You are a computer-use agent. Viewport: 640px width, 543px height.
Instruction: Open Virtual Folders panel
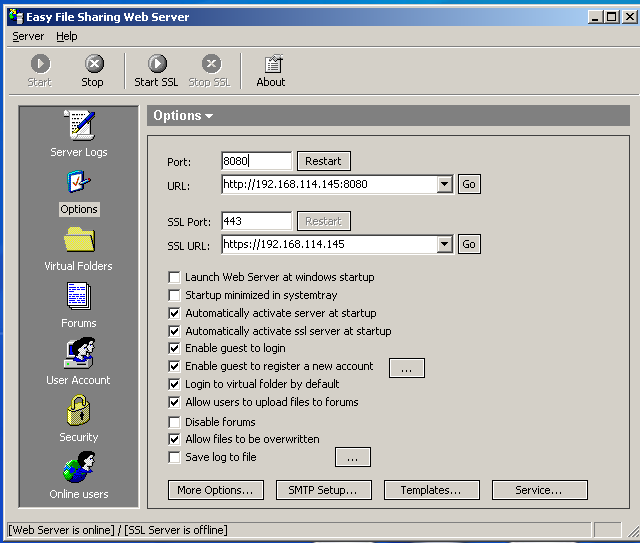click(x=80, y=239)
